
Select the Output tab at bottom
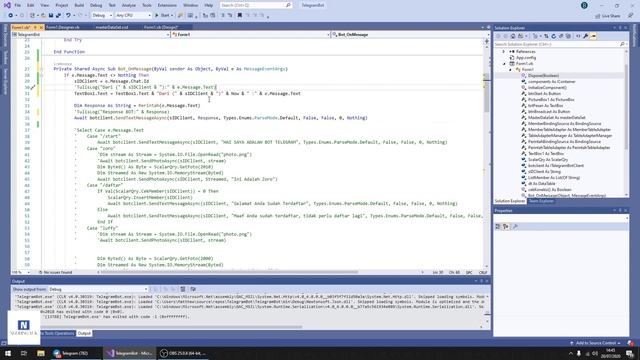(84, 333)
